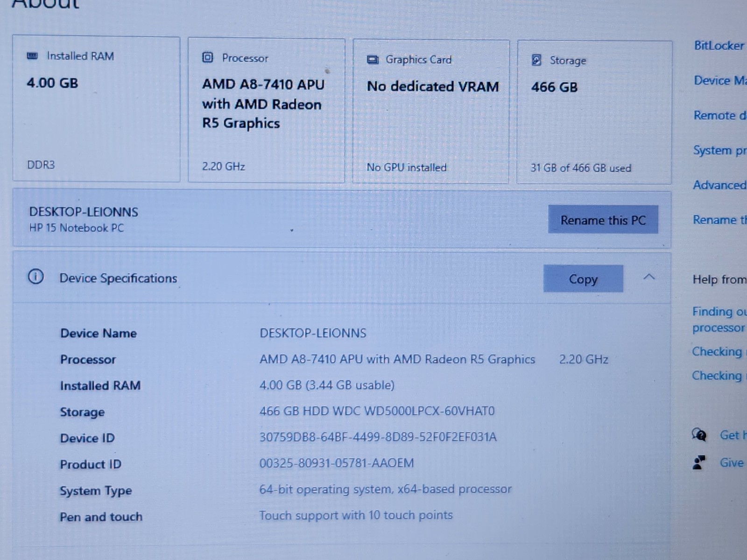The height and width of the screenshot is (560, 747).
Task: Select the Processor AMD A8-7410 card
Action: point(266,110)
